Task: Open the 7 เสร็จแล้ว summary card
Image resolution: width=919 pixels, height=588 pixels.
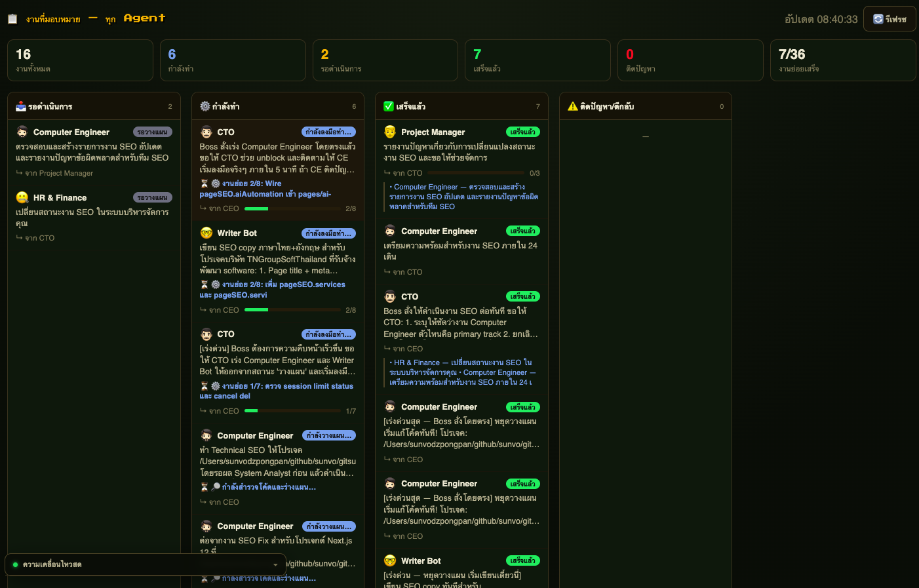Action: coord(538,60)
